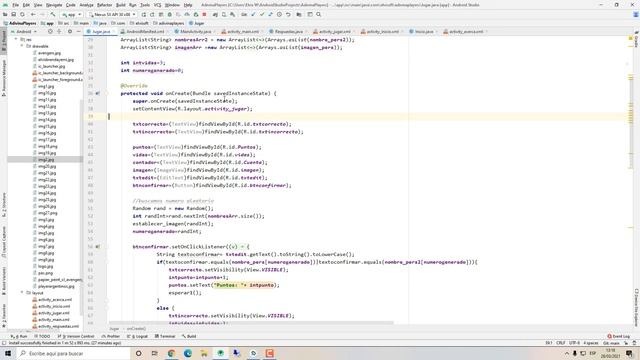The width and height of the screenshot is (640, 360).
Task: Click the Git push arrow icon
Action: click(x=271, y=14)
